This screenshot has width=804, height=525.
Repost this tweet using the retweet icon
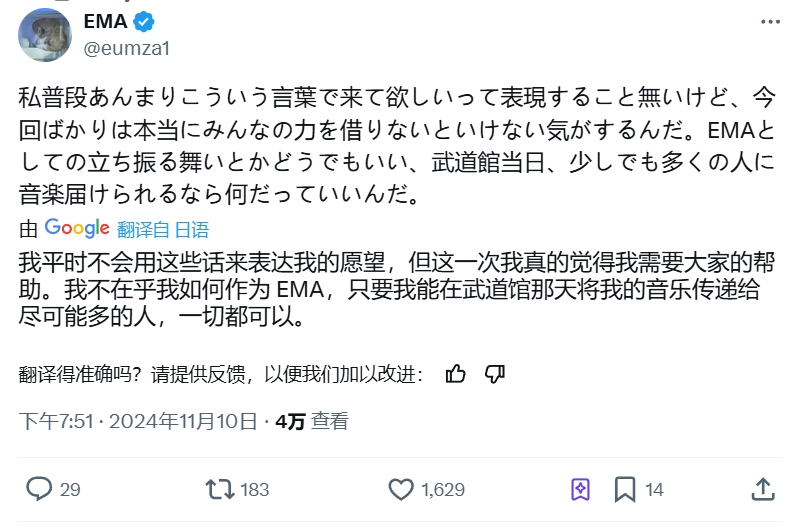217,489
